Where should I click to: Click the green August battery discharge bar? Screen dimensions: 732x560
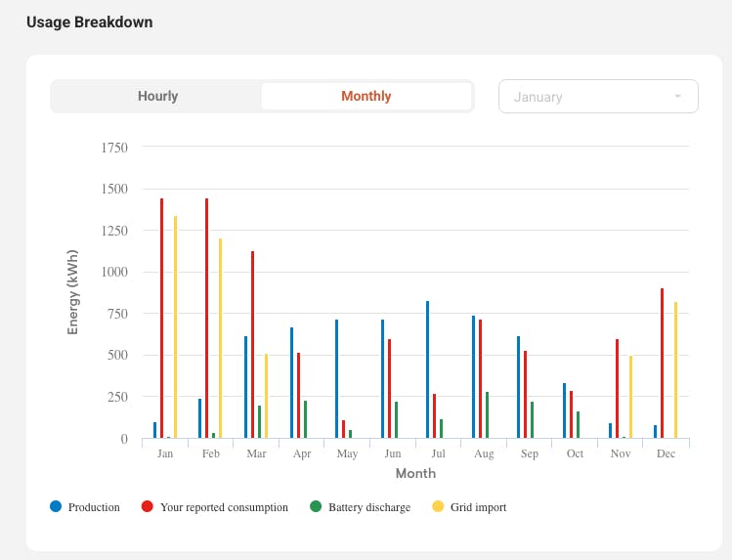point(487,415)
